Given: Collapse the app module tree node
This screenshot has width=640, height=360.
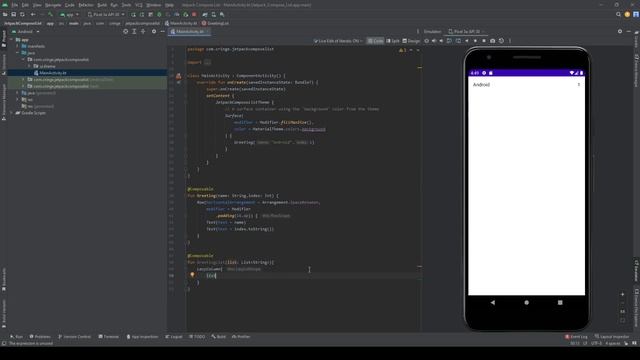Looking at the screenshot, I should (x=12, y=40).
